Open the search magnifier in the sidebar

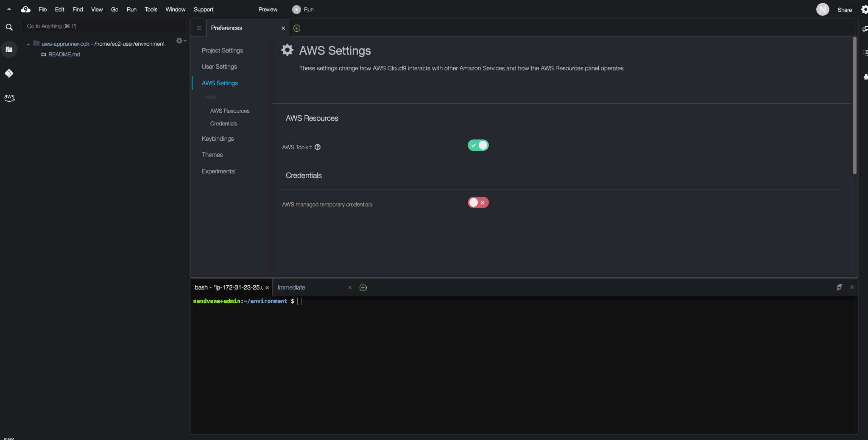click(x=9, y=27)
